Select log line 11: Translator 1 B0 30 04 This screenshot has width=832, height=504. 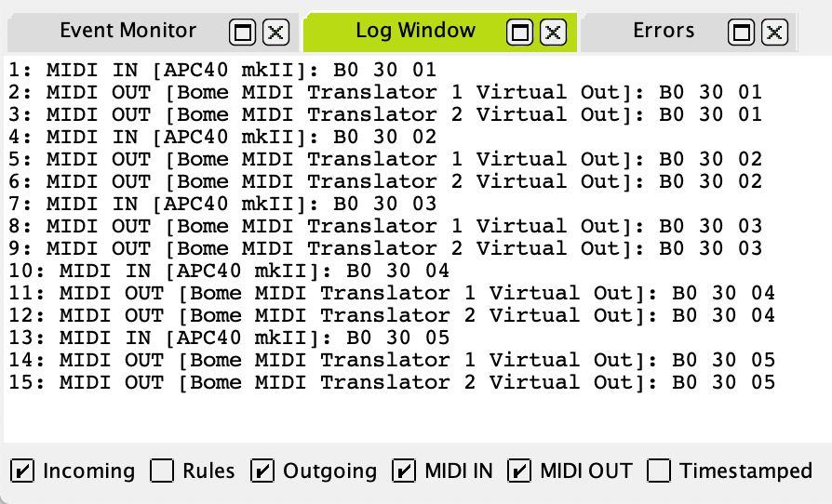[392, 293]
